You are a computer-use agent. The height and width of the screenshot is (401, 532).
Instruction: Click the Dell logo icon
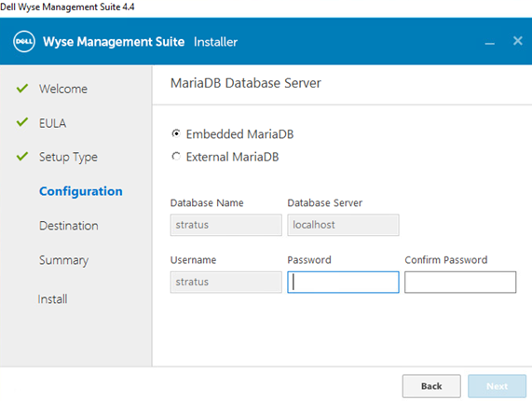coord(24,41)
